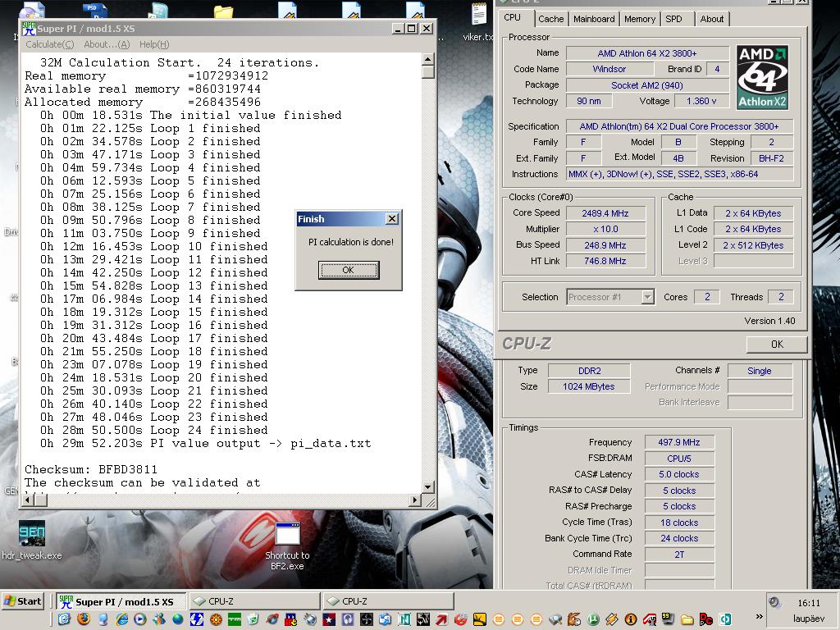
Task: Switch to the About tab in CPU-Z
Action: (711, 19)
